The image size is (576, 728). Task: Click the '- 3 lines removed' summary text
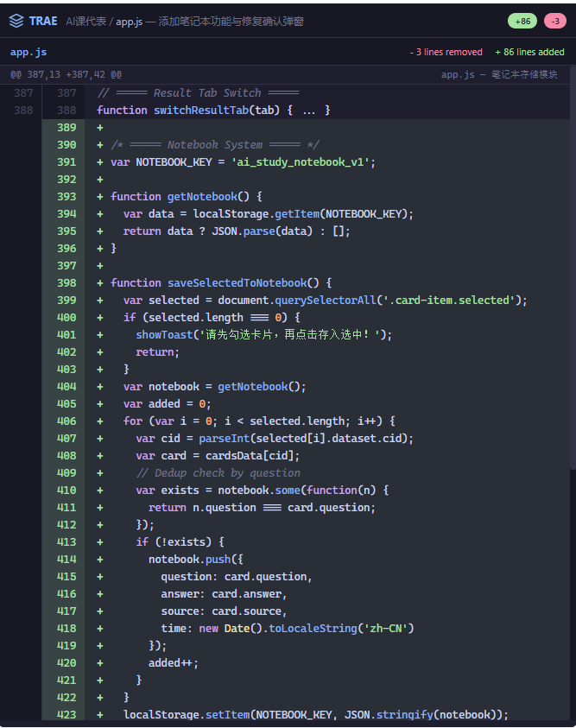click(446, 52)
